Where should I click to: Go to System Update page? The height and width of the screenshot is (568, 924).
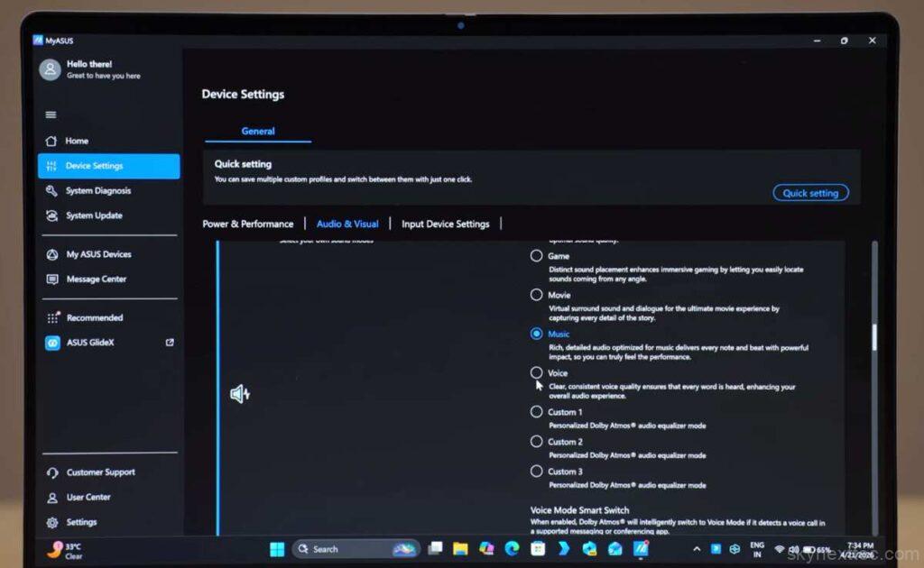pyautogui.click(x=93, y=215)
